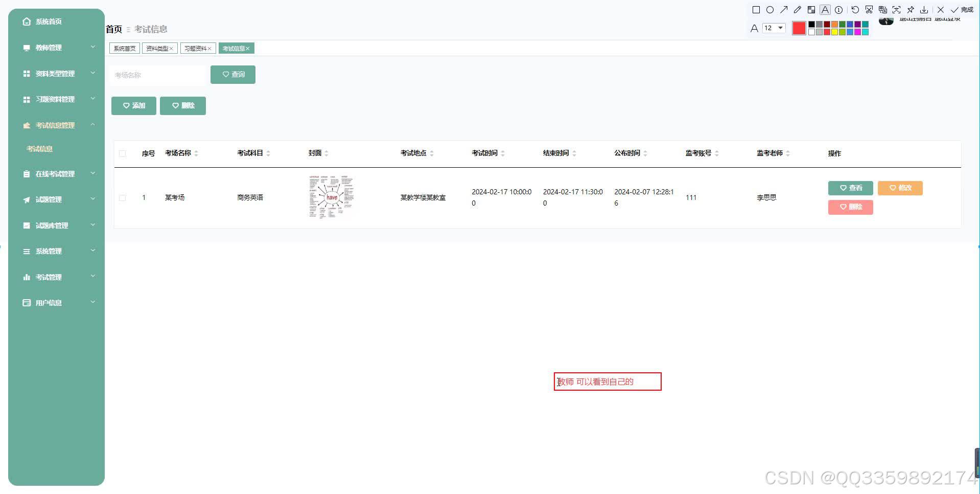Sort by 监考老师 column arrows

(x=788, y=153)
